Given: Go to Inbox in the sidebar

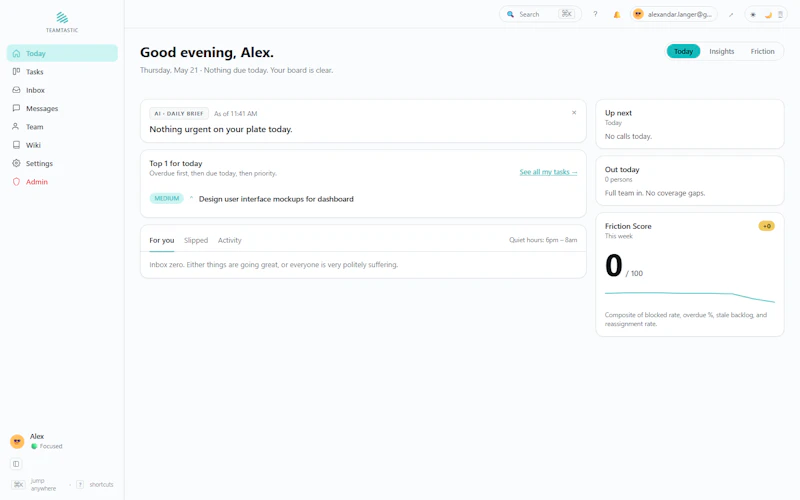Looking at the screenshot, I should pos(62,90).
